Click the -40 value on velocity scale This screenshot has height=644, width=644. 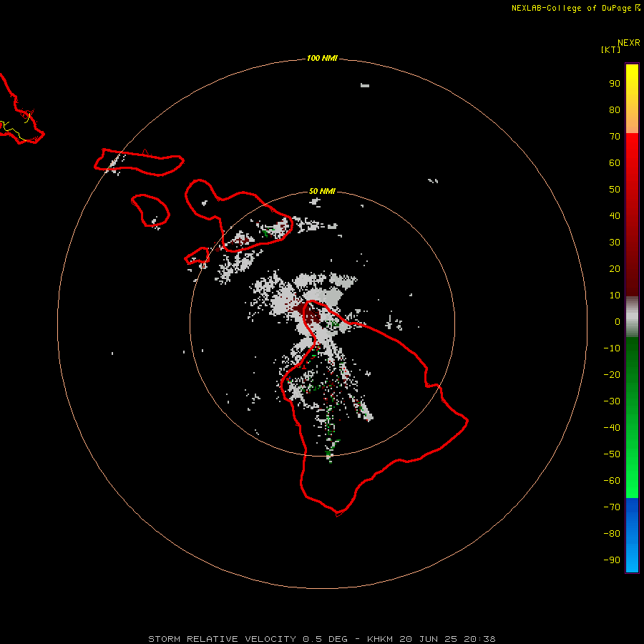click(x=612, y=428)
